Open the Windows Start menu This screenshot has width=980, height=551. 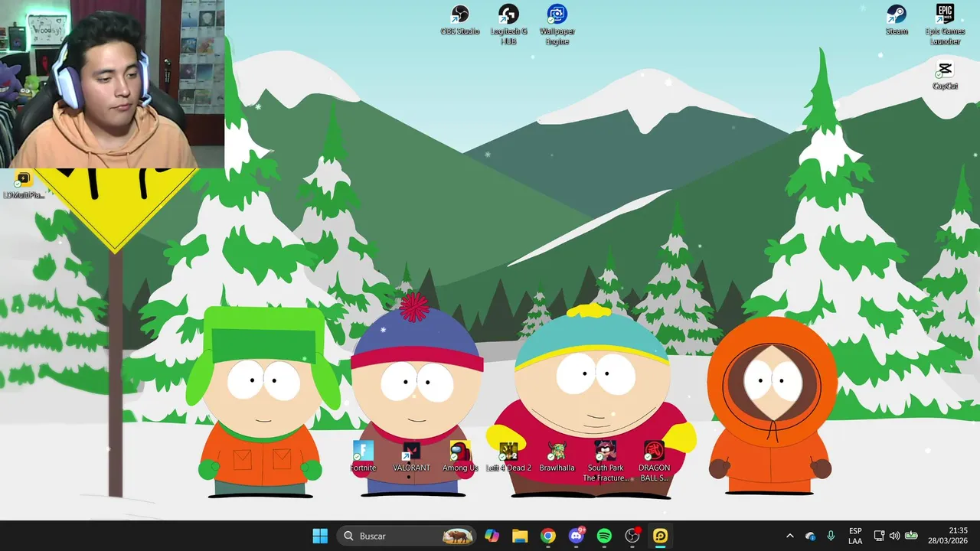[x=320, y=536]
